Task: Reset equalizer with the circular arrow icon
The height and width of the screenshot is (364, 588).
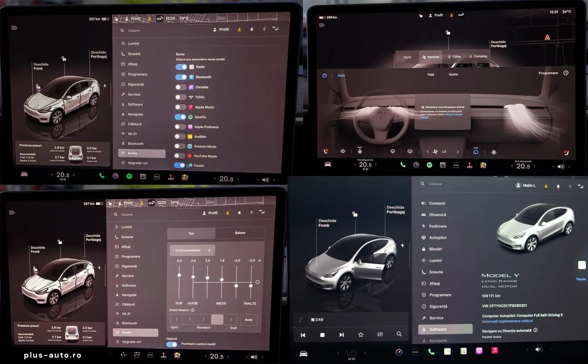Action: pos(257,282)
